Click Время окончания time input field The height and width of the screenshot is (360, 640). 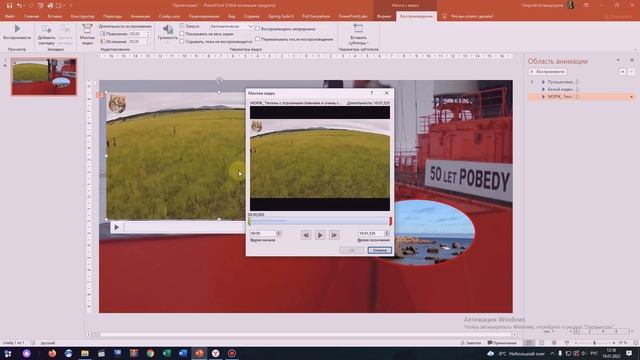(x=371, y=233)
